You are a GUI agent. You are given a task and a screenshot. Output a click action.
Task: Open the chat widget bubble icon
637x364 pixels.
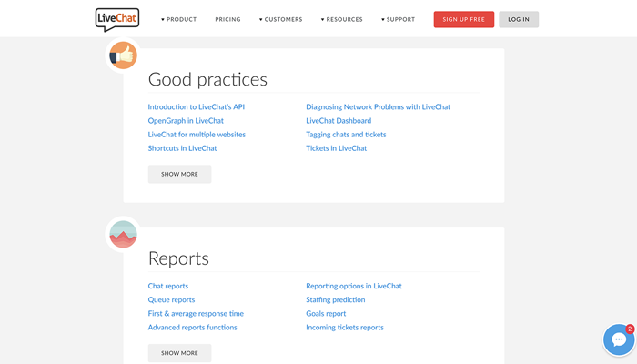pos(619,339)
